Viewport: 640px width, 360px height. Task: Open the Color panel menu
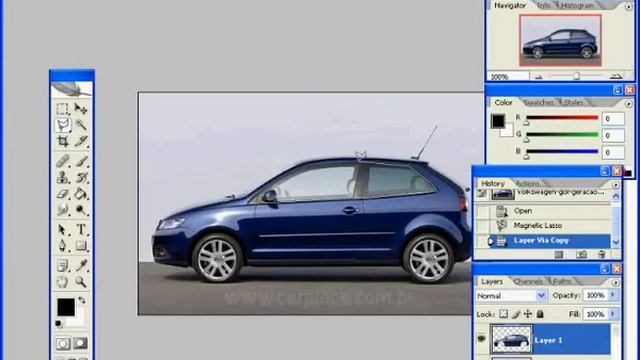[x=628, y=104]
